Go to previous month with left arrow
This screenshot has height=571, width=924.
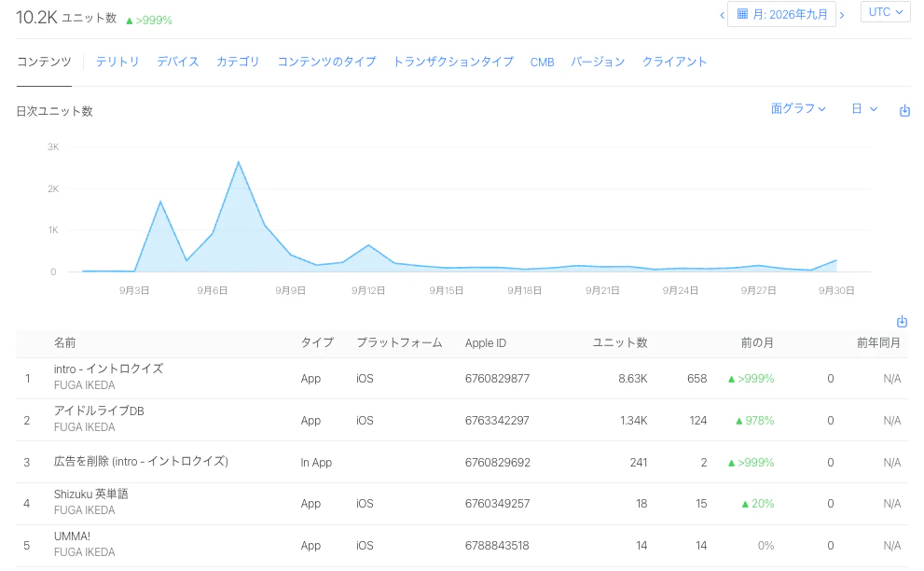(722, 15)
